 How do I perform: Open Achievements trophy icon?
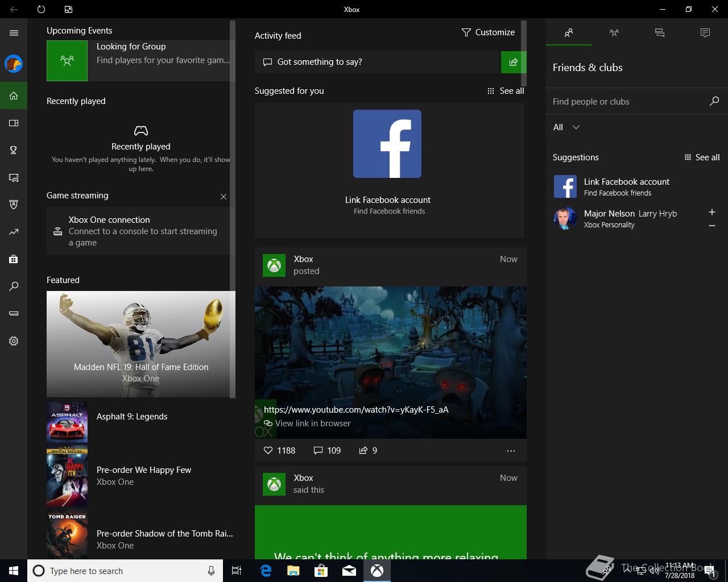[x=14, y=150]
